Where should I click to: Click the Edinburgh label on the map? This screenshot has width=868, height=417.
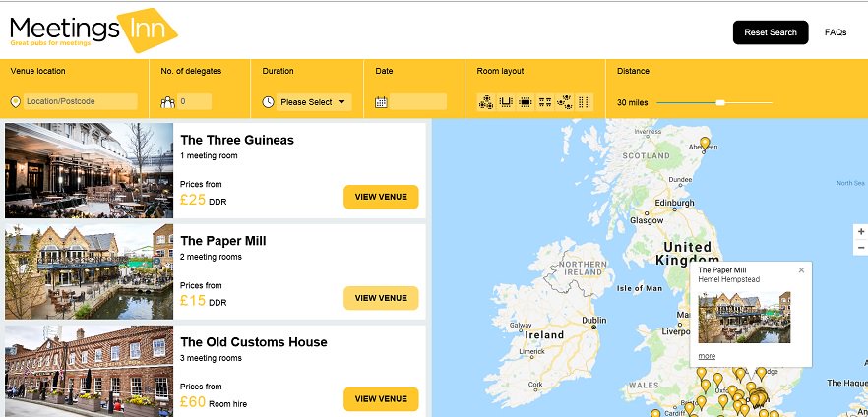674,203
